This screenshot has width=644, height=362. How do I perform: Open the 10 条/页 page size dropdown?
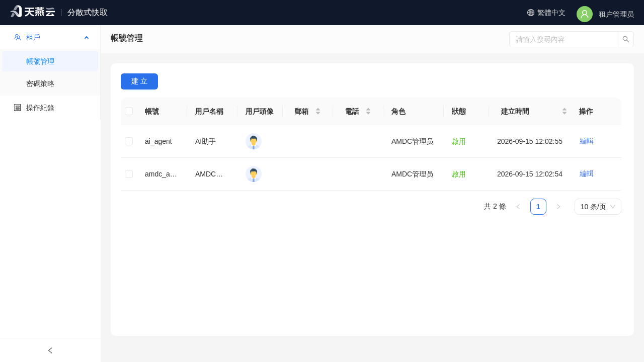598,207
